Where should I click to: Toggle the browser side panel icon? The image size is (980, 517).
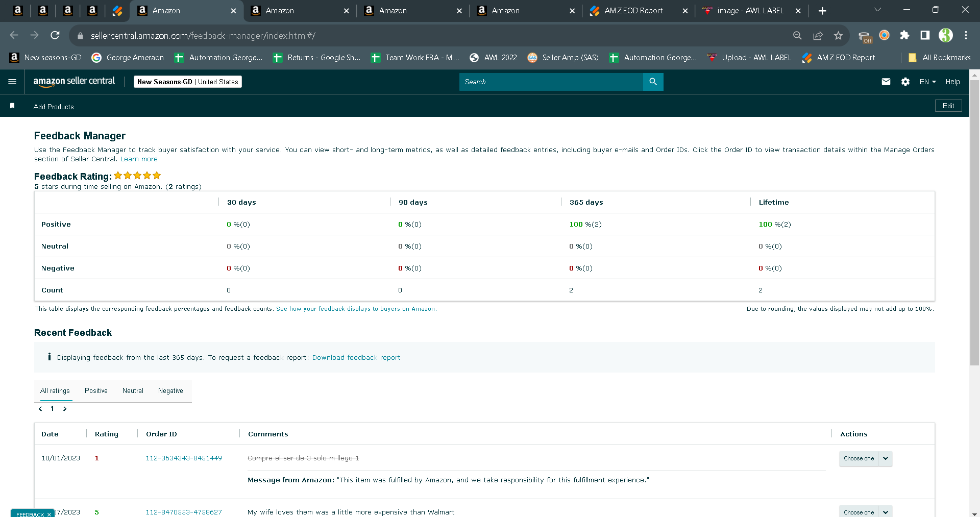click(x=925, y=35)
